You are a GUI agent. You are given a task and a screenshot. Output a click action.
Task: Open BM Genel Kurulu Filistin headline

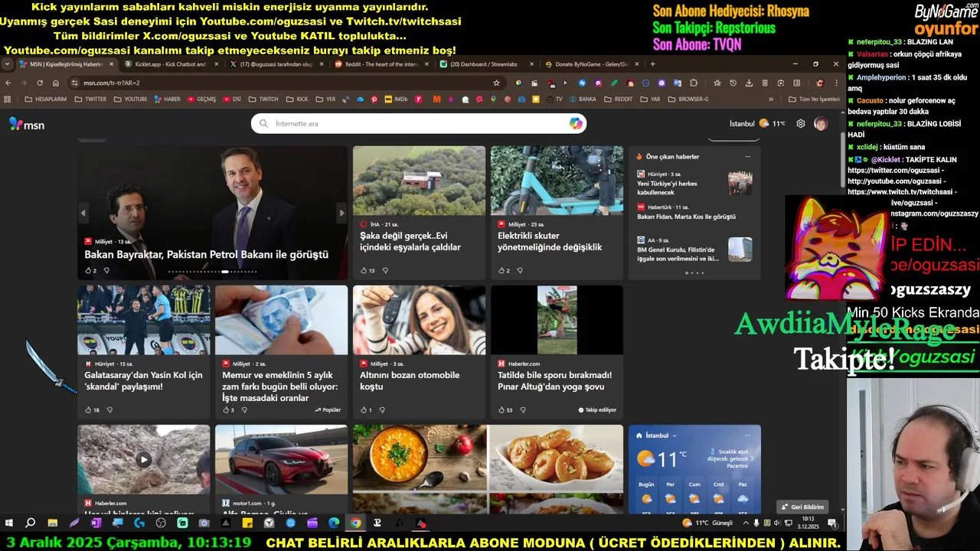click(x=678, y=254)
